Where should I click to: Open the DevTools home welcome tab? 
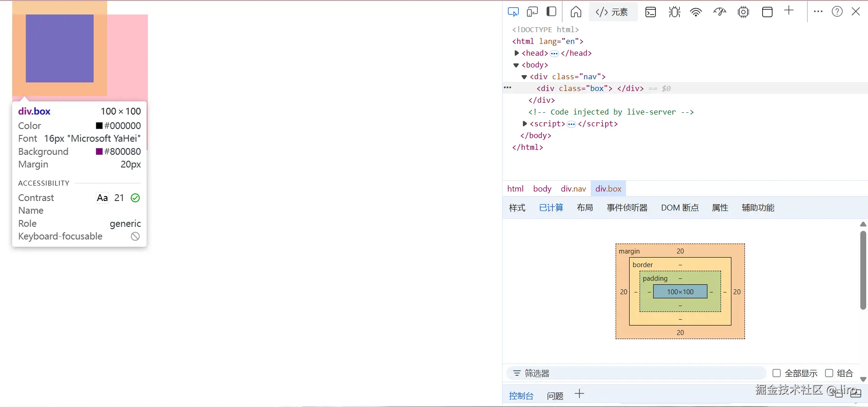click(576, 12)
